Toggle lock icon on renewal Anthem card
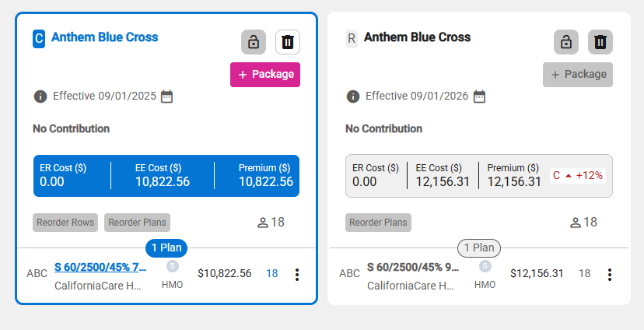 pos(566,42)
